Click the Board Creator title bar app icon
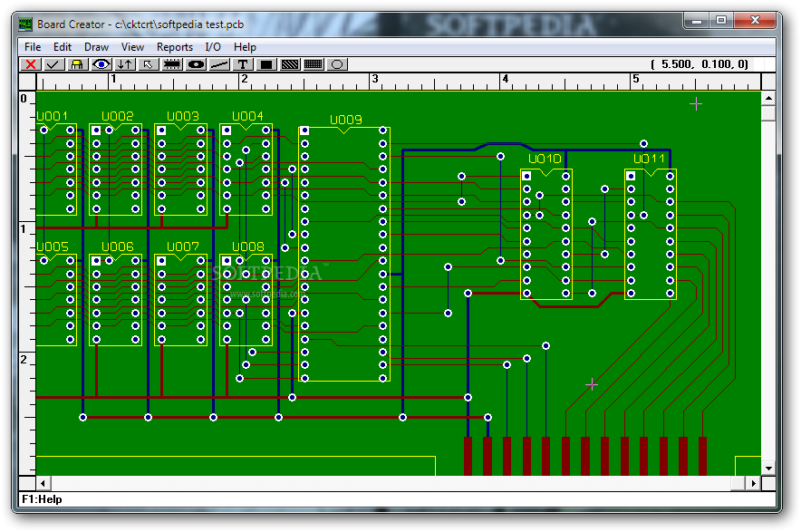This screenshot has height=532, width=801. coord(25,24)
